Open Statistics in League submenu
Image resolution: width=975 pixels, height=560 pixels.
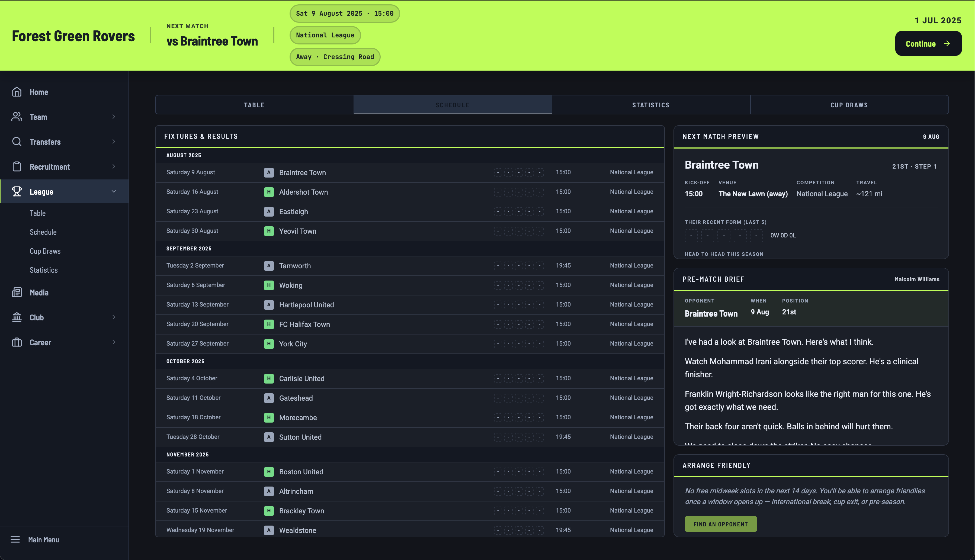click(x=43, y=270)
